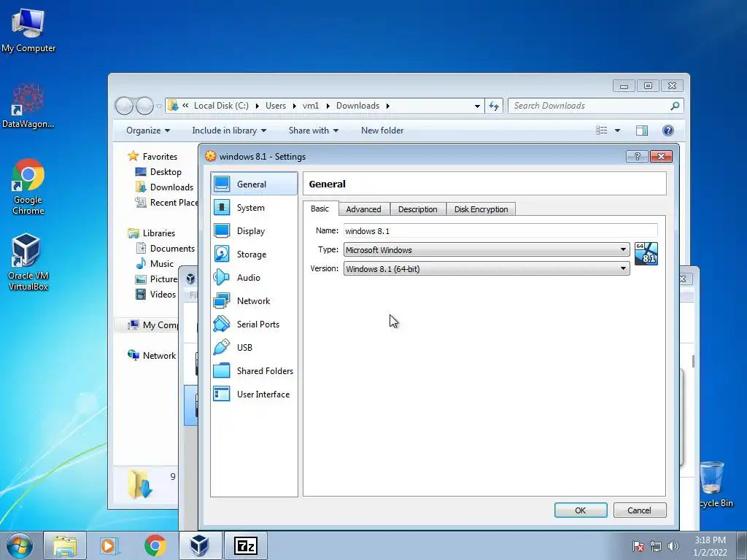Image resolution: width=747 pixels, height=560 pixels.
Task: Click New folder in Explorer toolbar
Action: point(382,131)
